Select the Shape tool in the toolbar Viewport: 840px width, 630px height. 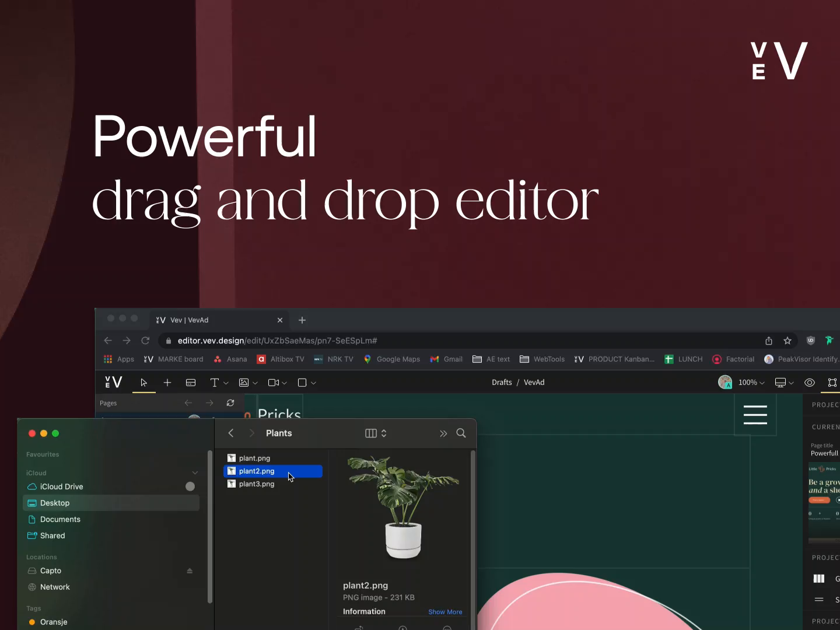point(302,383)
